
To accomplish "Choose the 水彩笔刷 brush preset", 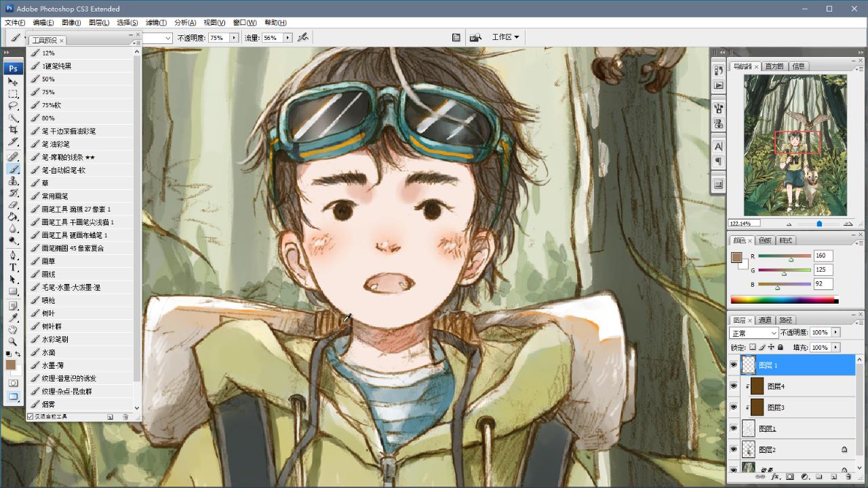I will [55, 340].
